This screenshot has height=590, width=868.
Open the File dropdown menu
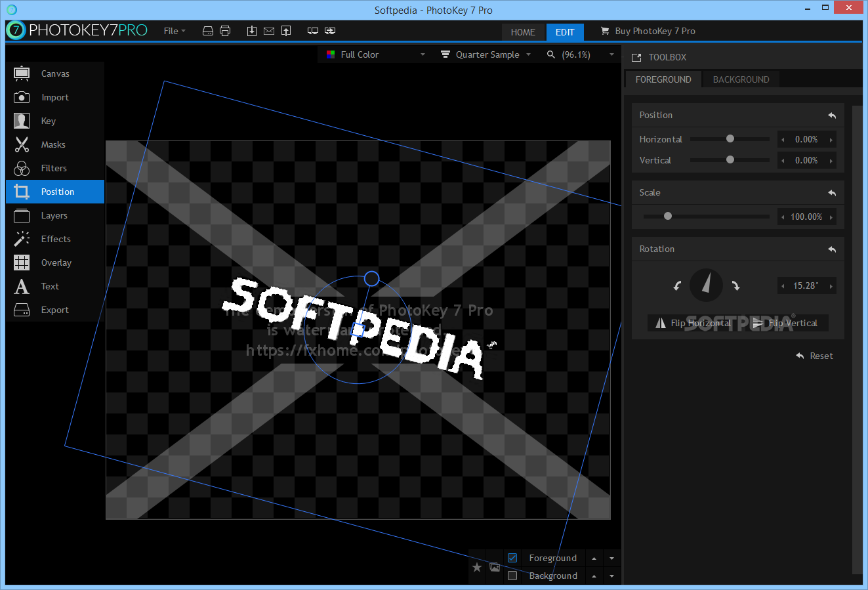pyautogui.click(x=175, y=31)
